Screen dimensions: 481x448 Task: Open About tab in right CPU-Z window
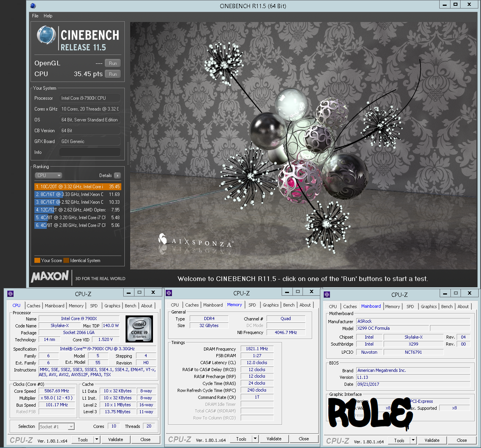(x=463, y=307)
